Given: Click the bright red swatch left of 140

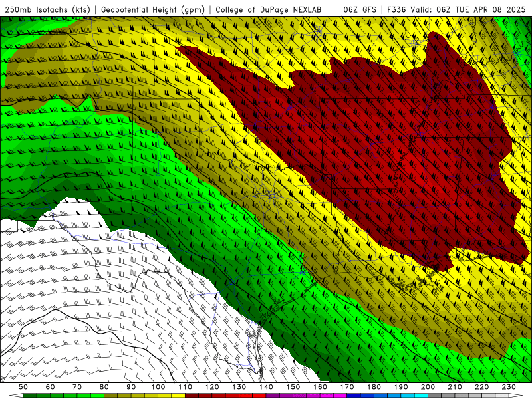Looking at the screenshot, I should click(259, 396).
